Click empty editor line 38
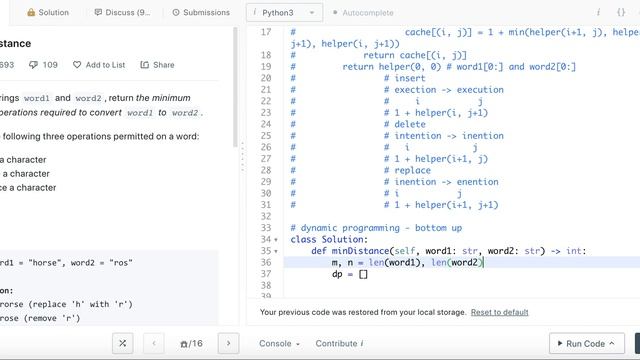The height and width of the screenshot is (360, 640). pyautogui.click(x=462, y=285)
